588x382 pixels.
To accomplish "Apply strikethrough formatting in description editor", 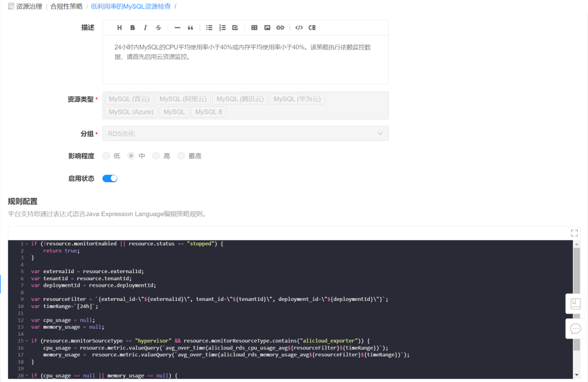I will tap(158, 28).
